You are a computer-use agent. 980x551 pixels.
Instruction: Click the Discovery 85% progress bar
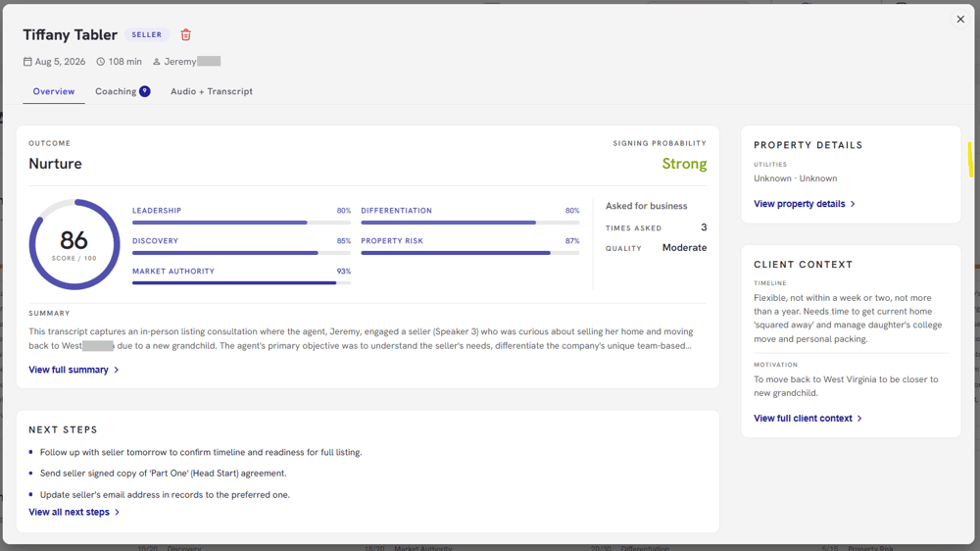[241, 253]
